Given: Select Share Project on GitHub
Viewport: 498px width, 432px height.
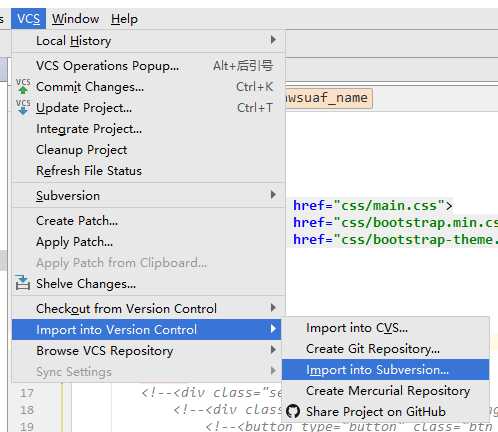Looking at the screenshot, I should [x=385, y=411].
